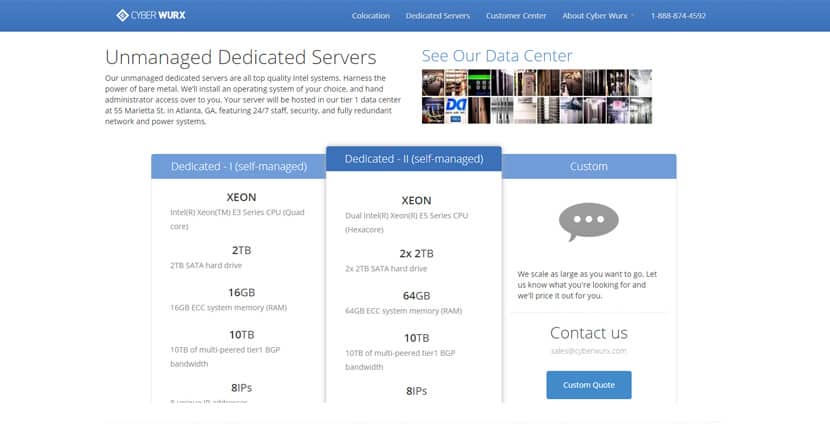This screenshot has height=430, width=830.
Task: Open the About Cyber Wurx menu
Action: pos(595,16)
